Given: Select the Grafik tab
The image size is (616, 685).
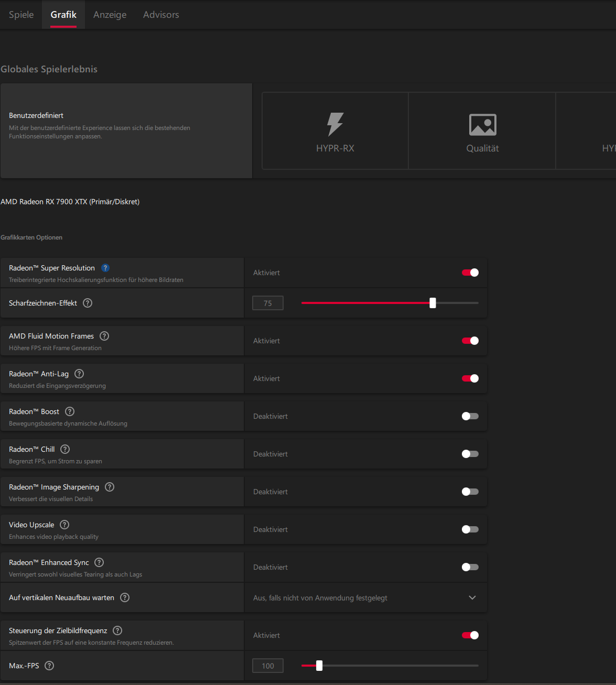Looking at the screenshot, I should click(63, 15).
